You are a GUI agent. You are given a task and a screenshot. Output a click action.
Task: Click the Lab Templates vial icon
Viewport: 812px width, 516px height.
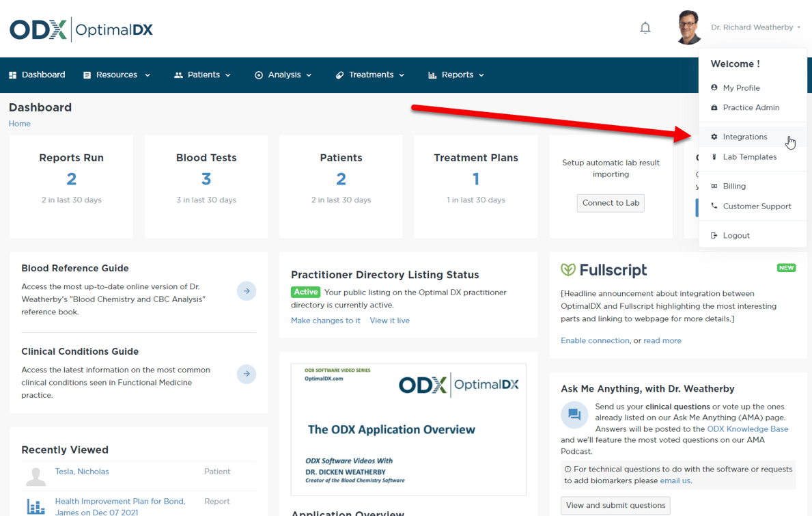714,157
